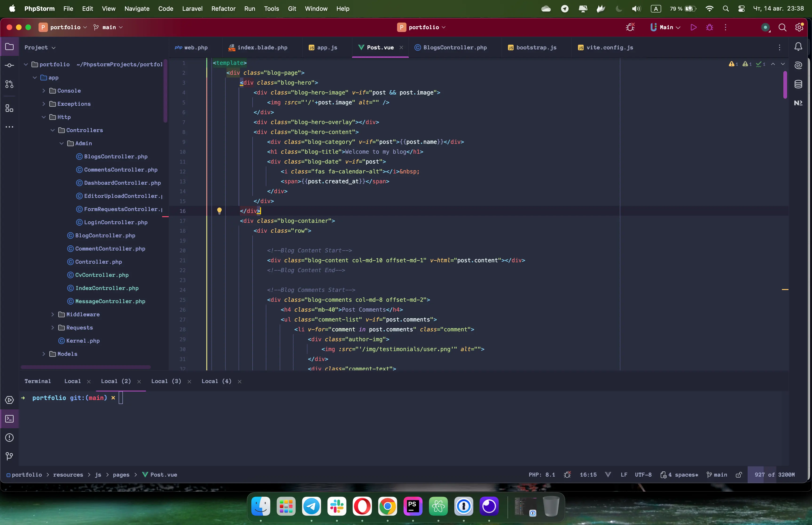Open the Services tool window

(x=10, y=400)
